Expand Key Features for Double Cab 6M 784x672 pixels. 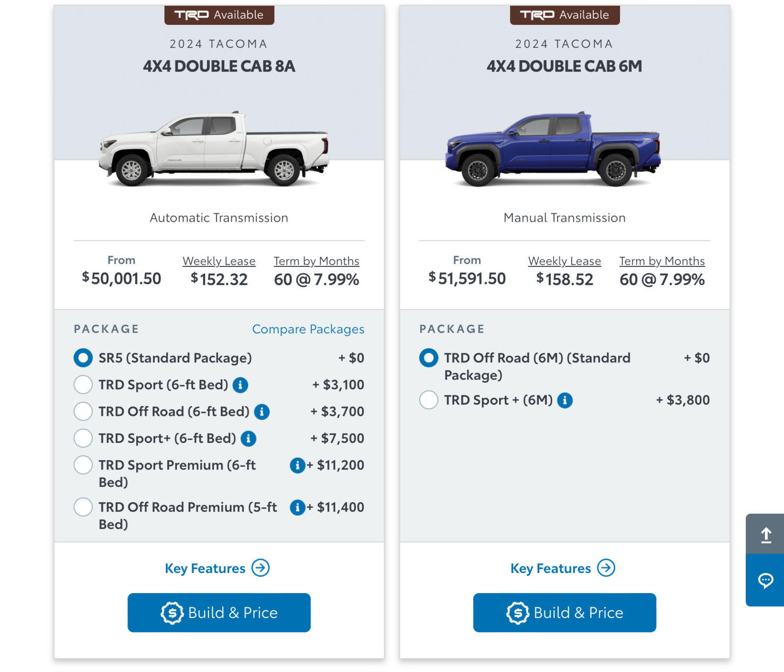coord(563,568)
